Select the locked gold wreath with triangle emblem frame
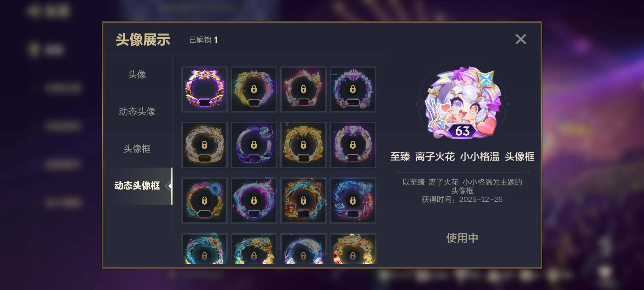Image resolution: width=644 pixels, height=290 pixels. 303,145
